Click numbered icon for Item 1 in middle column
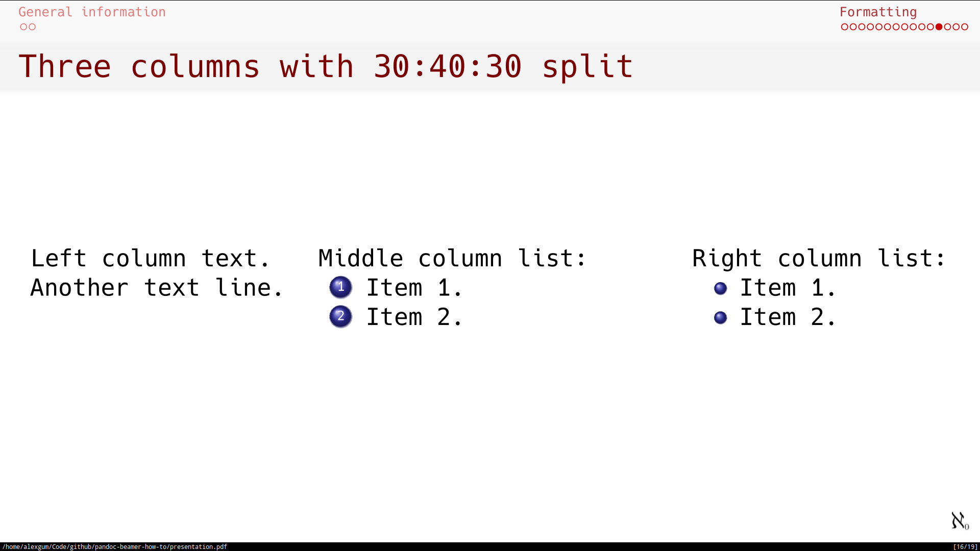The image size is (980, 551). [340, 287]
